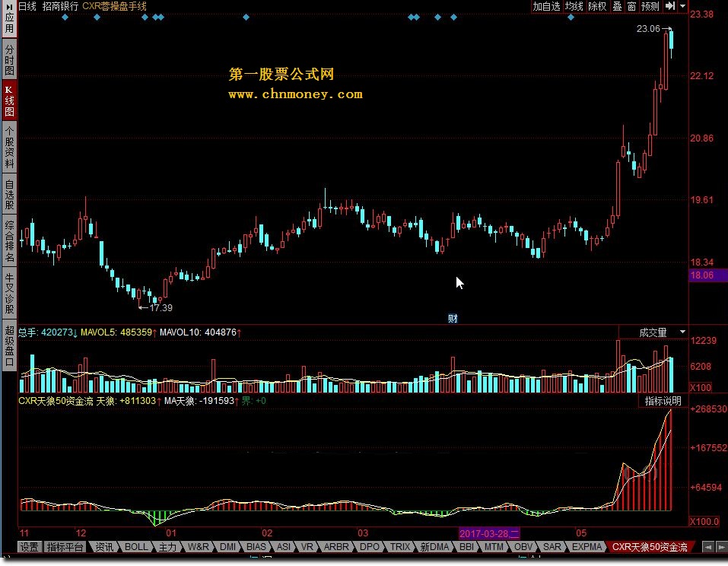The height and width of the screenshot is (566, 728).
Task: Click the 窗 window button
Action: [631, 6]
